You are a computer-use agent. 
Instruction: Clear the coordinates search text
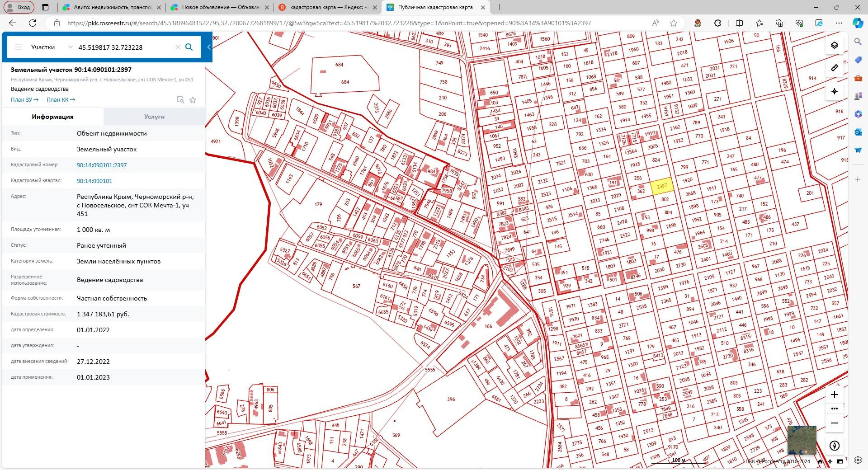click(178, 47)
